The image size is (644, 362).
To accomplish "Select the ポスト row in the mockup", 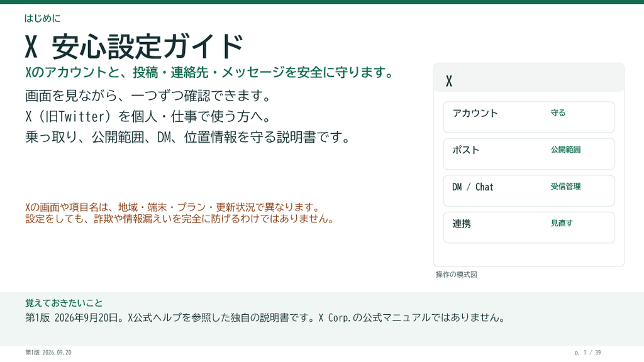I will pyautogui.click(x=528, y=154).
